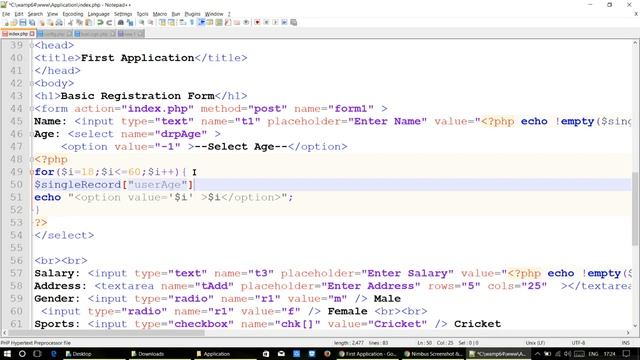
Task: Click the "First Application" title text
Action: [138, 58]
